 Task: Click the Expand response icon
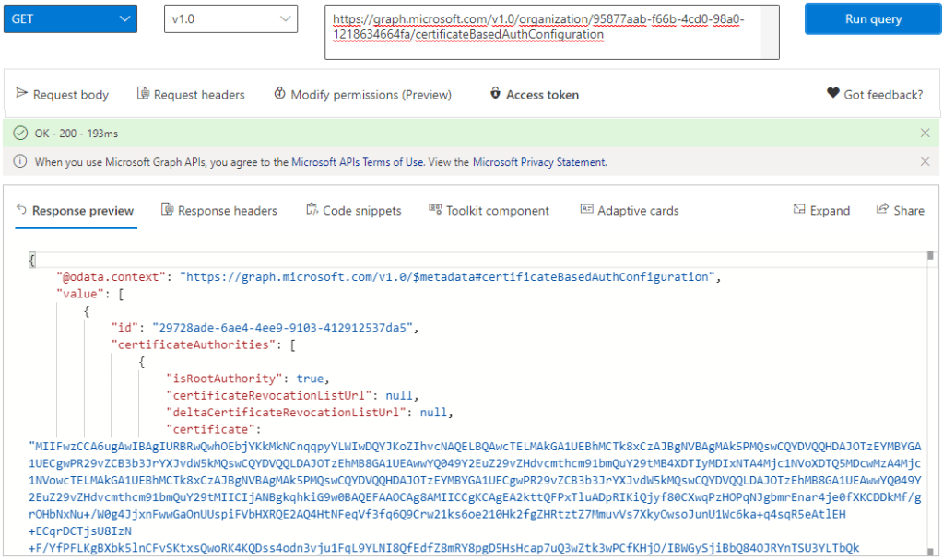pos(799,210)
